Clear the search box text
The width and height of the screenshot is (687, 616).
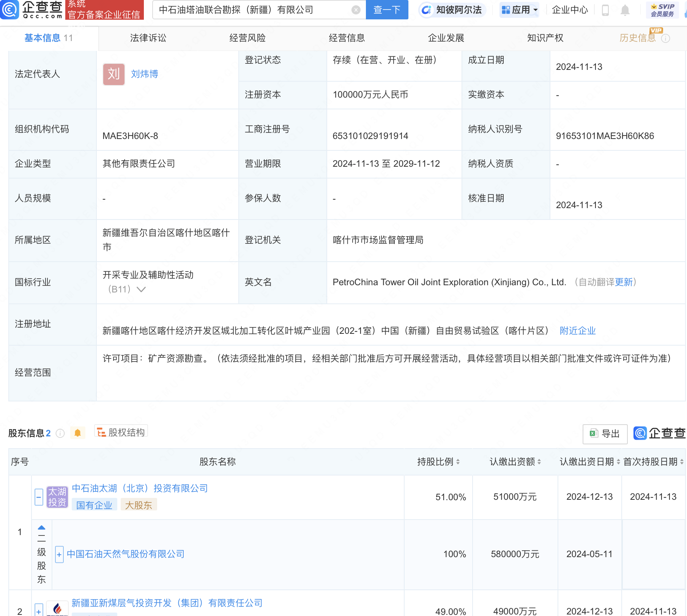click(x=356, y=10)
